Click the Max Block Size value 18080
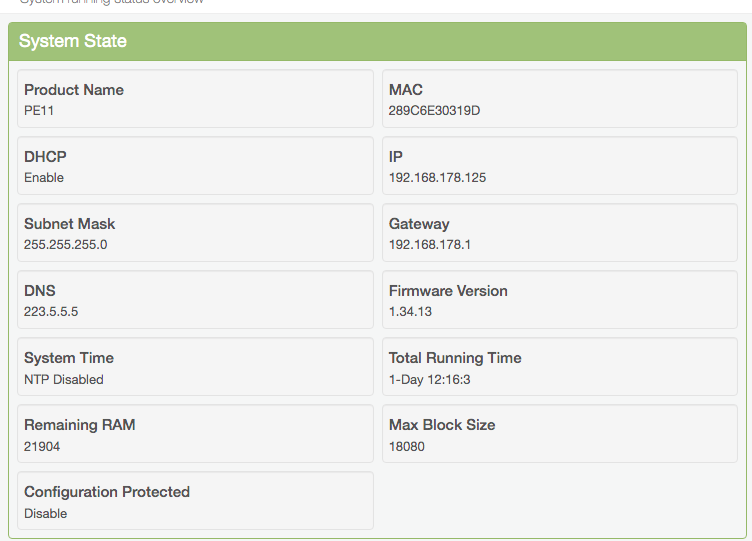This screenshot has width=752, height=541. pyautogui.click(x=407, y=446)
